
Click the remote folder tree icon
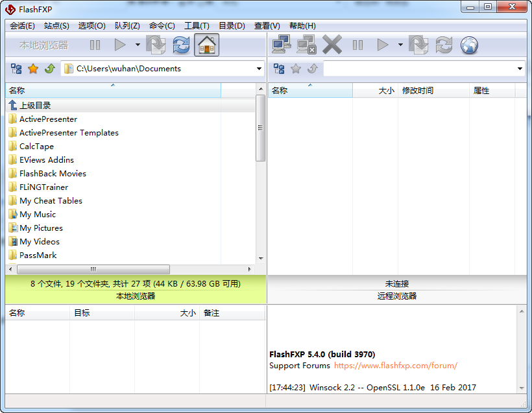[279, 69]
